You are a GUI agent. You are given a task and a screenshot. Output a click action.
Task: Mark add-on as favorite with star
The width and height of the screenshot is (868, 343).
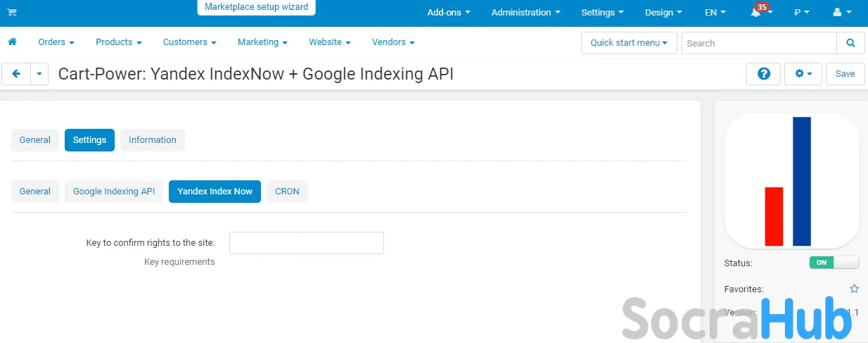[854, 289]
